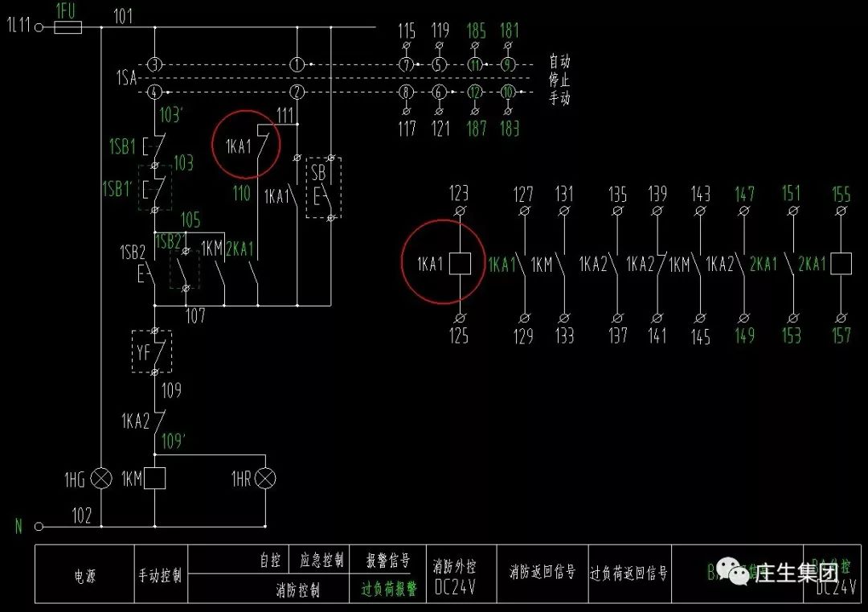Click the 1HG green indicator lamp symbol

click(101, 479)
